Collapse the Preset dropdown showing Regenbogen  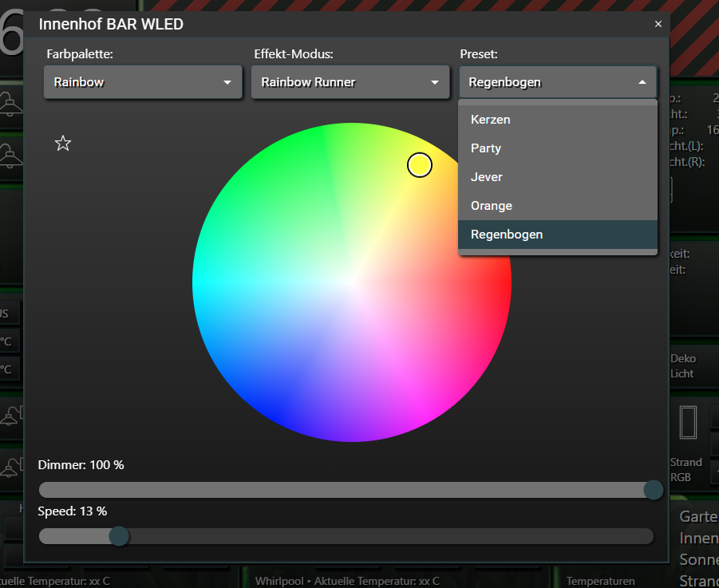tap(558, 82)
